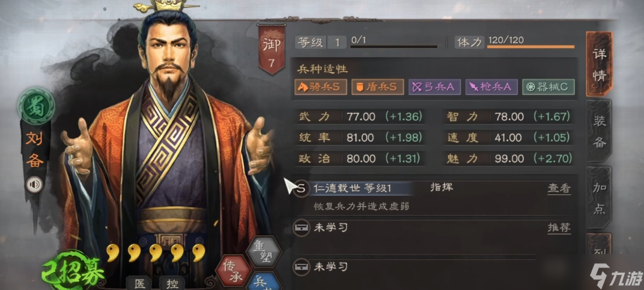Viewport: 644px width, 290px height.
Task: Open the 加点 attribute points tab
Action: click(x=600, y=199)
